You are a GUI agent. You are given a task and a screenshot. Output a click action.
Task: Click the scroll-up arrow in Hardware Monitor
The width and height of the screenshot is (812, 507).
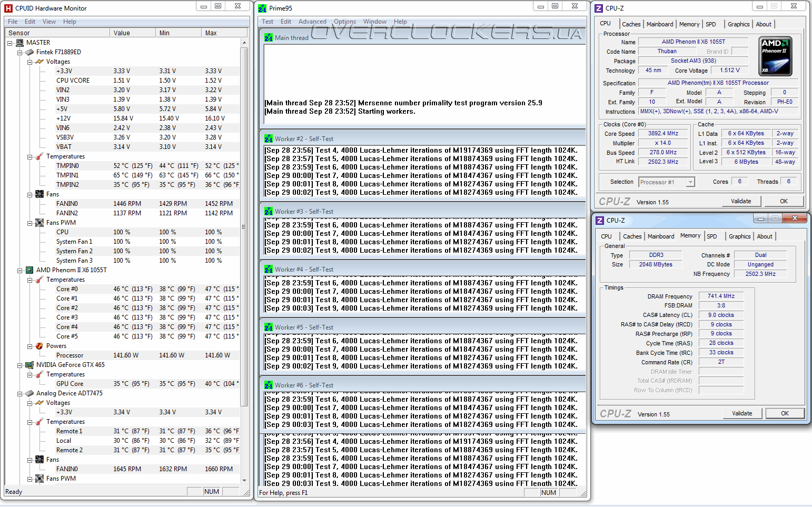tap(244, 42)
